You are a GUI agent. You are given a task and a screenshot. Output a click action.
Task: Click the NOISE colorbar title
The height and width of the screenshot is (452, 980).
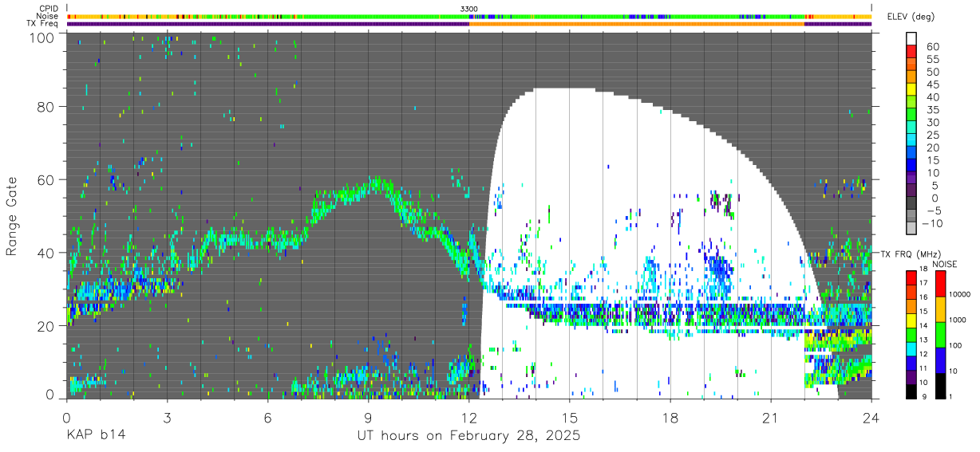pyautogui.click(x=944, y=264)
